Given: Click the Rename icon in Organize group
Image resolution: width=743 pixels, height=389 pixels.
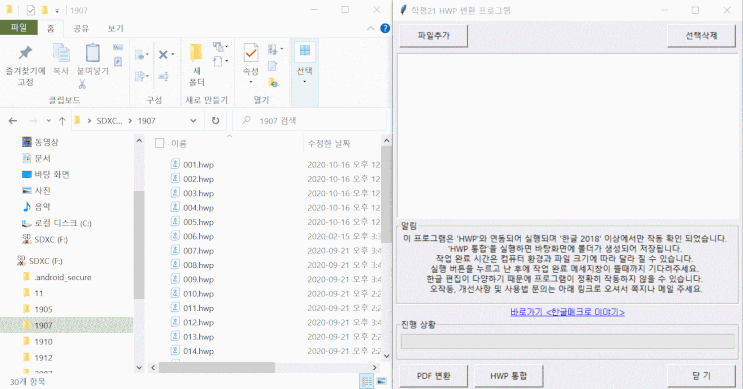Looking at the screenshot, I should tap(163, 76).
